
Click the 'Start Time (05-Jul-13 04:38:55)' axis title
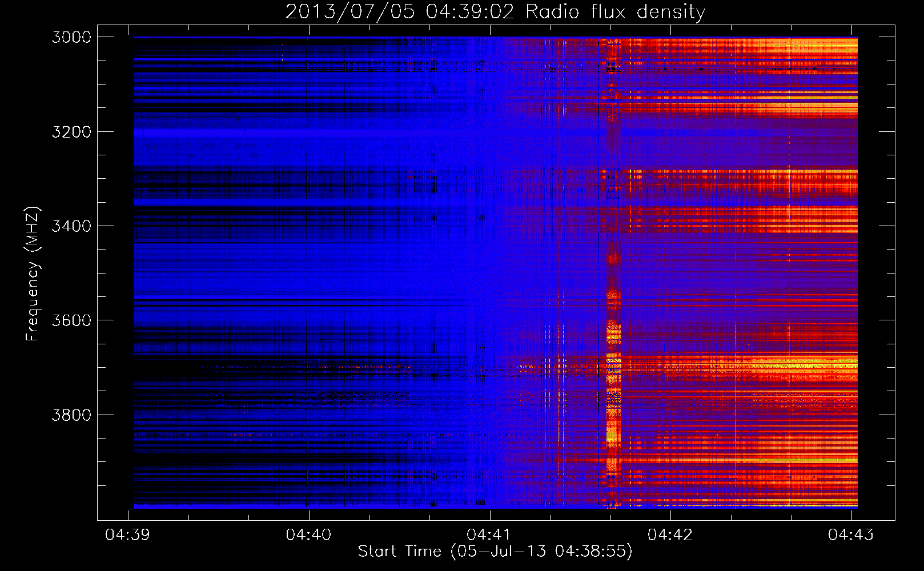click(495, 552)
